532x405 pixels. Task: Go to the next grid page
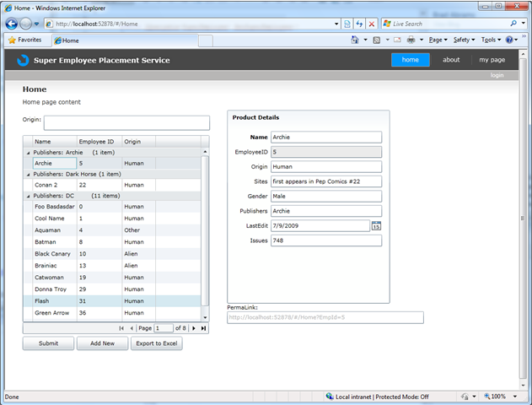pyautogui.click(x=193, y=327)
